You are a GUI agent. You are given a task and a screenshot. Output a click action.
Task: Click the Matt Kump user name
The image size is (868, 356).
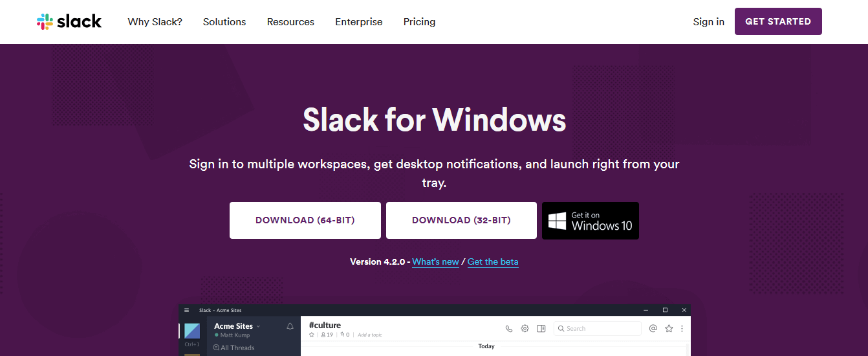point(235,335)
